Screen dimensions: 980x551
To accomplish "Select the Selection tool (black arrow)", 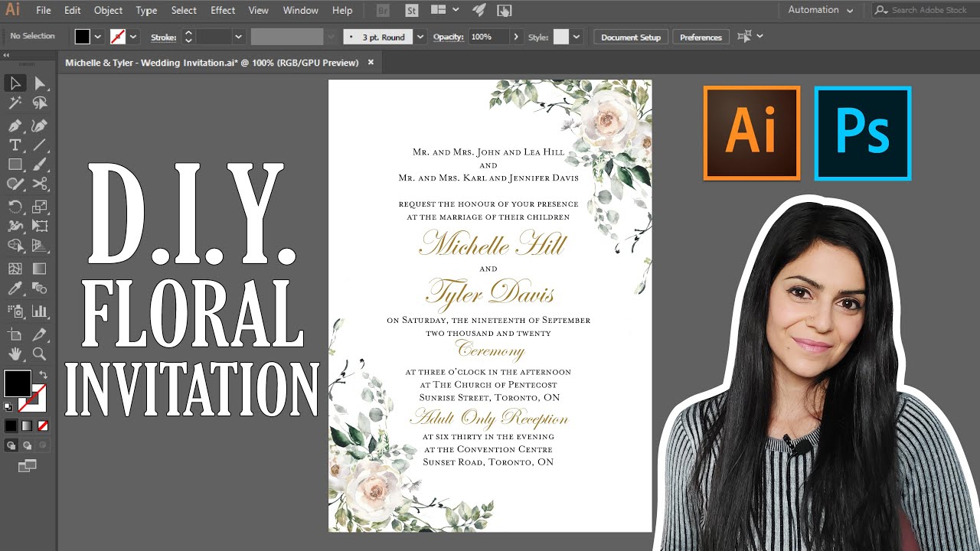I will pyautogui.click(x=15, y=83).
